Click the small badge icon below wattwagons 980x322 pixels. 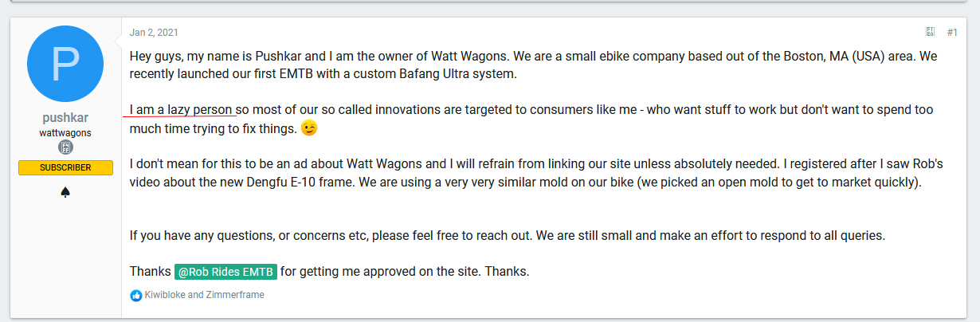pos(65,147)
